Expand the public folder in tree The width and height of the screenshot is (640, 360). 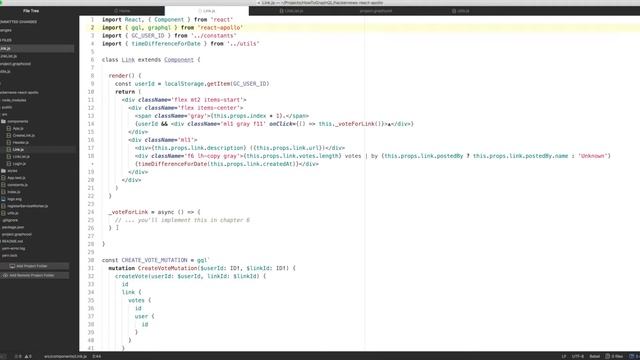7,107
